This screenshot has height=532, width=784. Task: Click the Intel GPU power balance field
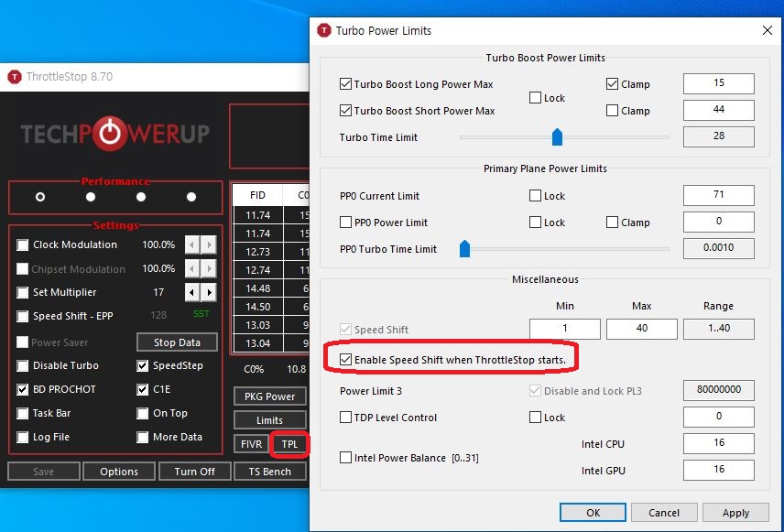[x=718, y=470]
